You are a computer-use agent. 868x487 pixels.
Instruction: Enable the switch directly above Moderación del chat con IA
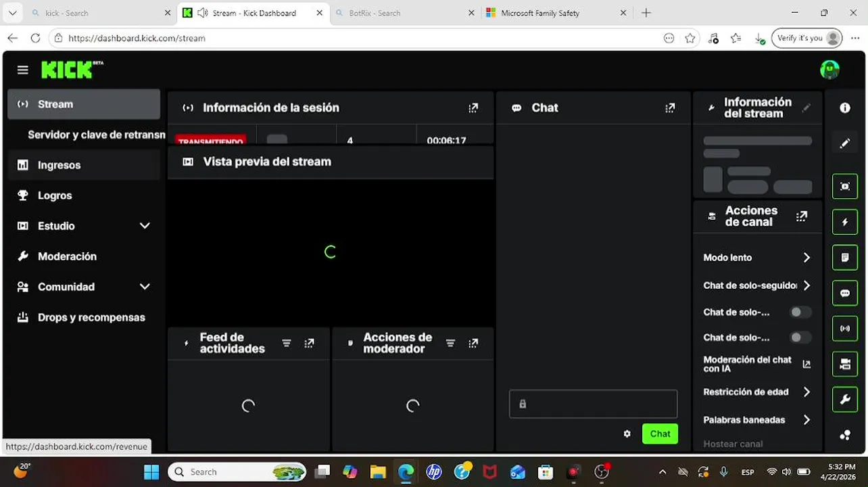pyautogui.click(x=800, y=337)
